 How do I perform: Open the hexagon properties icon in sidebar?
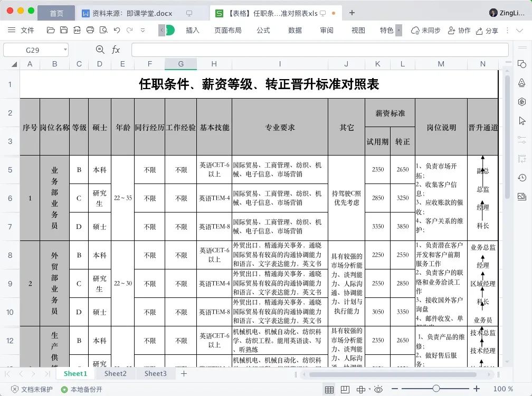pyautogui.click(x=522, y=101)
